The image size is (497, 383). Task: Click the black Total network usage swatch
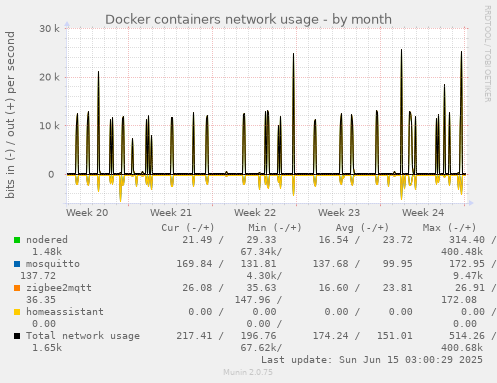(17, 336)
